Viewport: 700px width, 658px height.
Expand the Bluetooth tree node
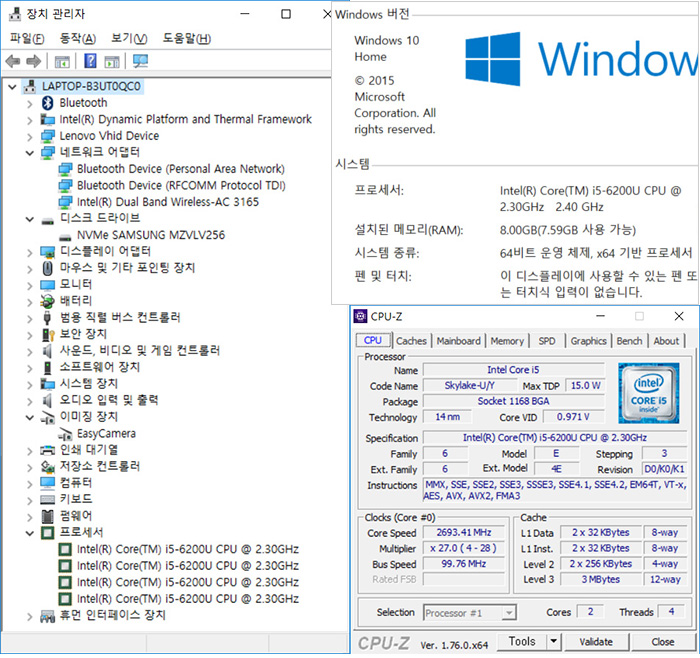pos(29,104)
